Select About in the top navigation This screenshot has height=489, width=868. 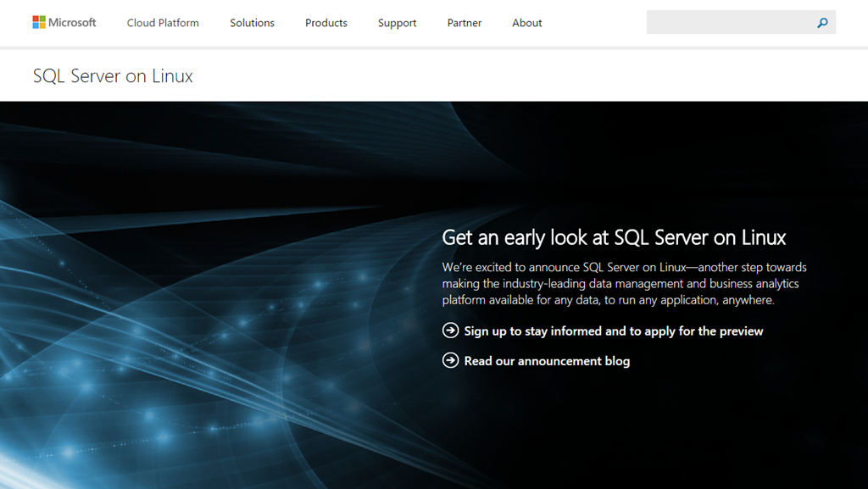526,23
